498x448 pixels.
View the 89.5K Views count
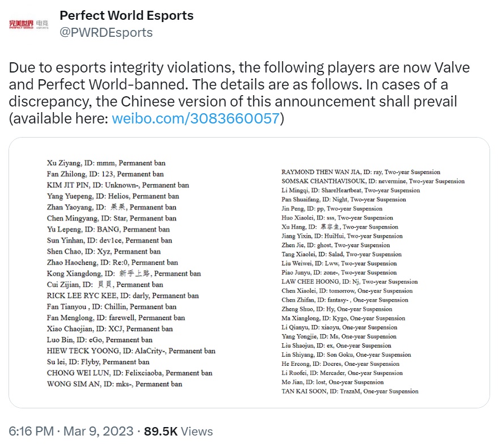tap(178, 431)
